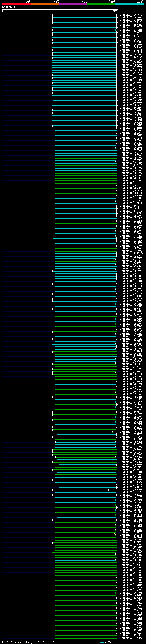Click hit label UniRef100_P48496

click(x=131, y=369)
